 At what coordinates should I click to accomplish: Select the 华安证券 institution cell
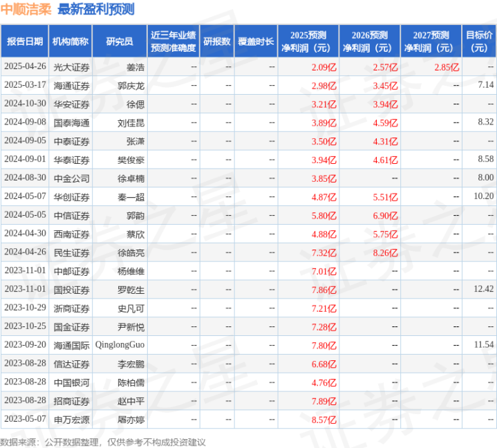71,104
